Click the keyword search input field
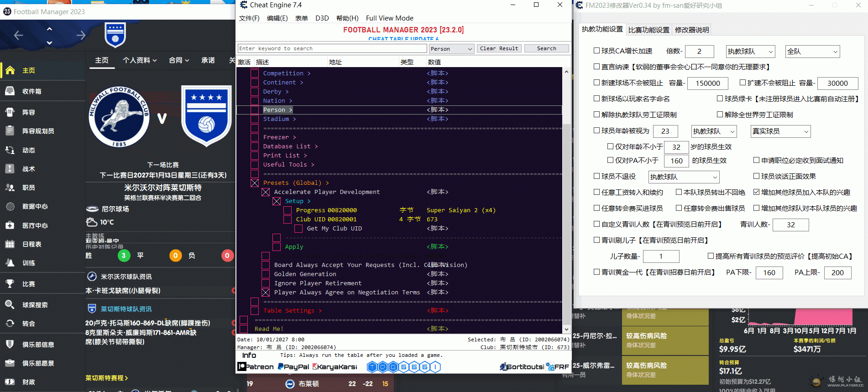The width and height of the screenshot is (868, 392). coord(332,48)
